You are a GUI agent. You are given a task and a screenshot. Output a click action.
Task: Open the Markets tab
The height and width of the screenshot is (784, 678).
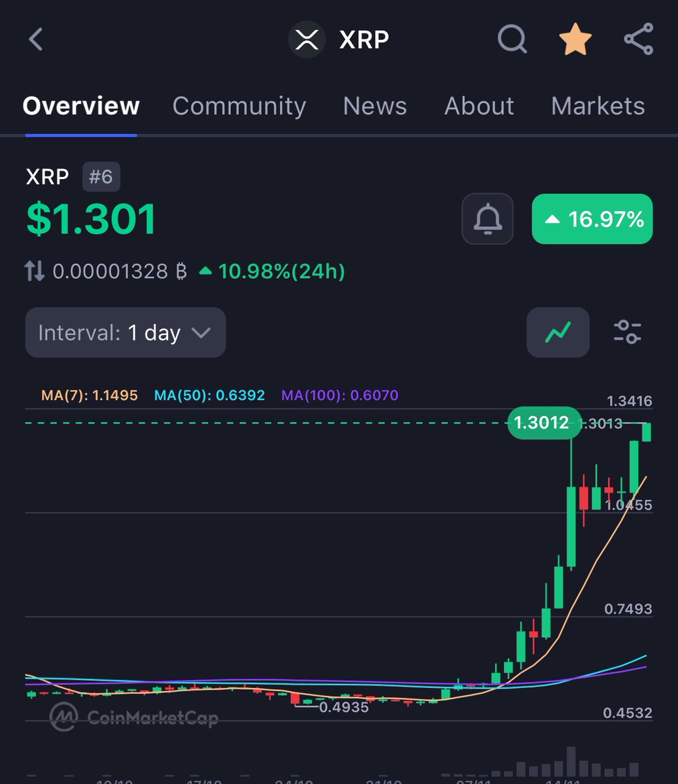click(x=598, y=106)
